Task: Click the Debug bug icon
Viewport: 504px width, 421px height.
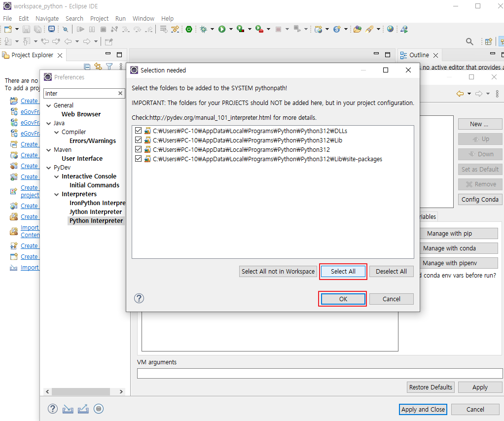Action: tap(204, 29)
